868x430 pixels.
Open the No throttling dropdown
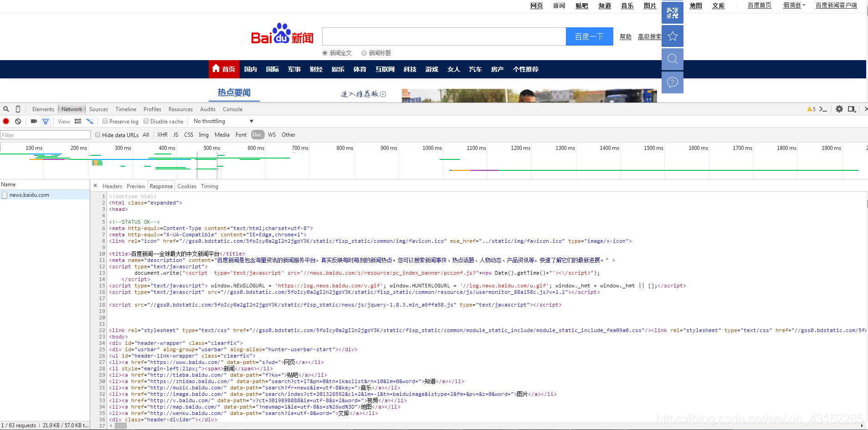pyautogui.click(x=223, y=121)
